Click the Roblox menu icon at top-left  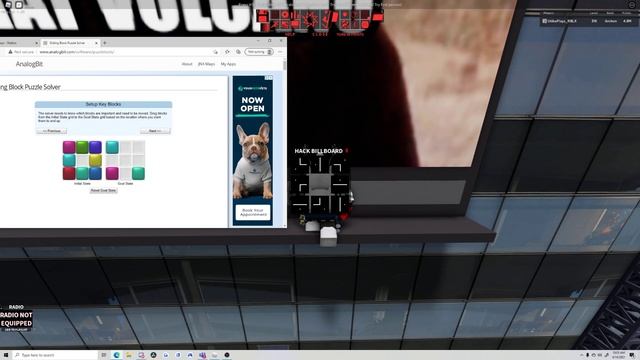click(8, 5)
